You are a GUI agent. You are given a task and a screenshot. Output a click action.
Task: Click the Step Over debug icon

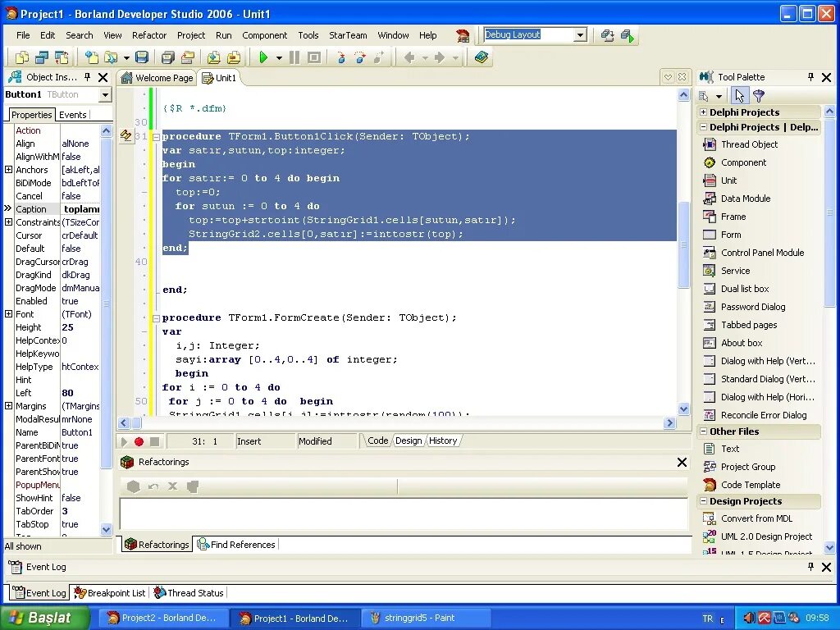tap(360, 57)
